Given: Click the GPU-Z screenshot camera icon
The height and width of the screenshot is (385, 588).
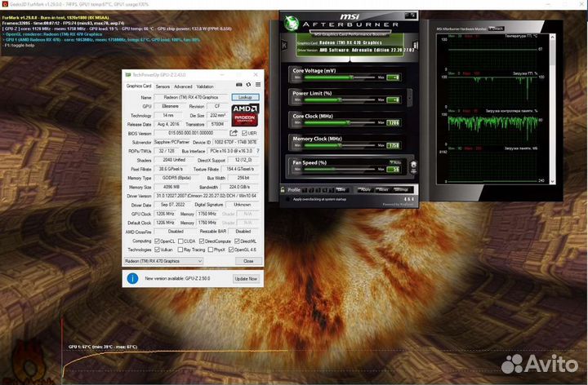Looking at the screenshot, I should [238, 85].
